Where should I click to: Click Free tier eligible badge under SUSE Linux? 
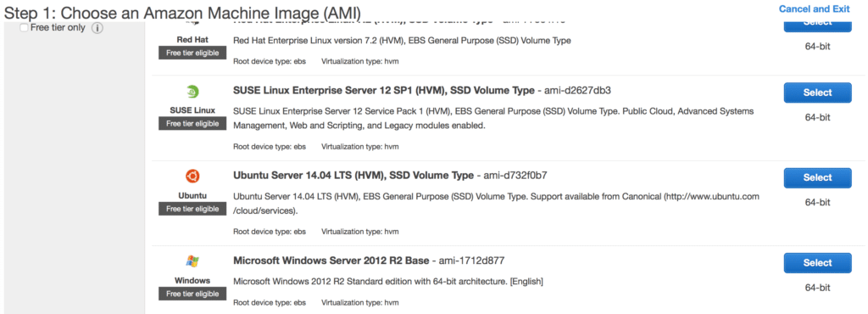[x=192, y=124]
